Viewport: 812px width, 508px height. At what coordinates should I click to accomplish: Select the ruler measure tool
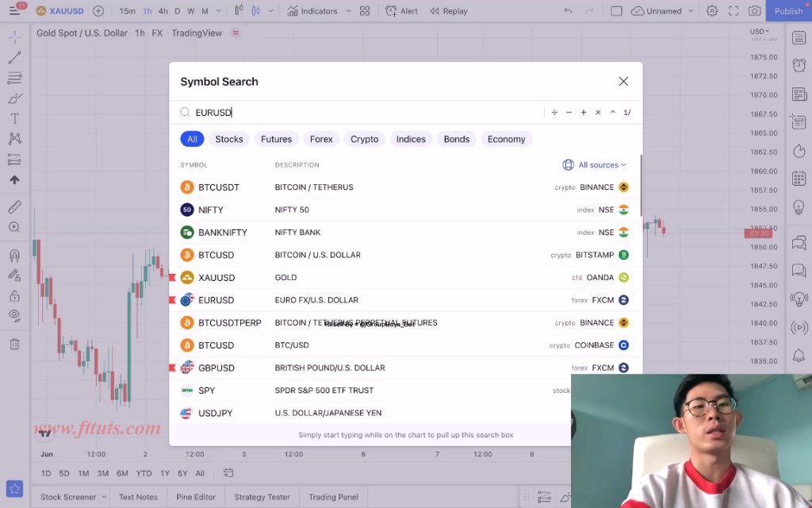pyautogui.click(x=14, y=207)
